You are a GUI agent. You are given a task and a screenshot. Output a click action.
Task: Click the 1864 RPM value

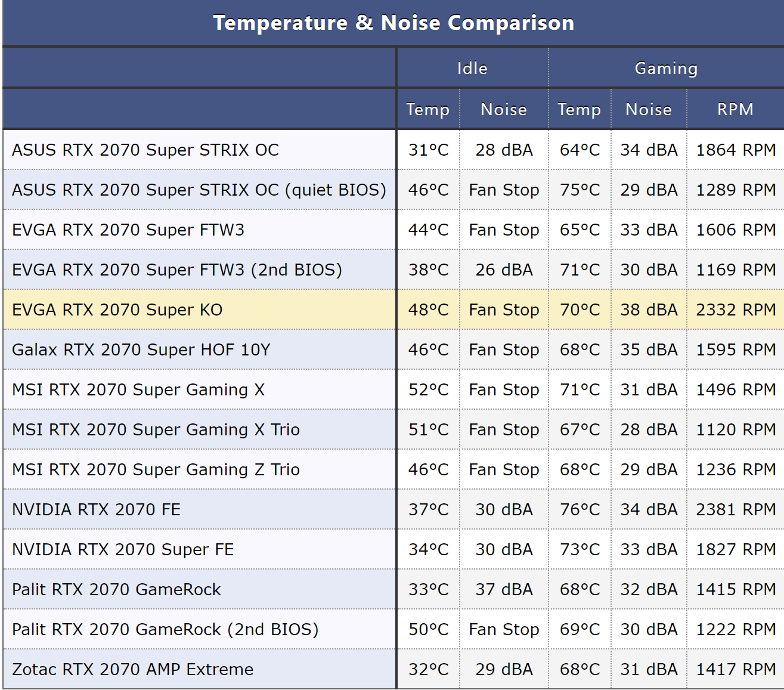[x=736, y=150]
